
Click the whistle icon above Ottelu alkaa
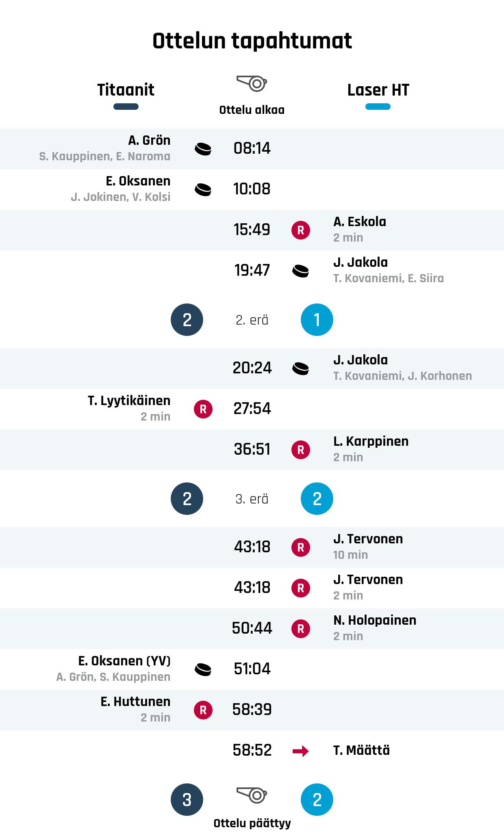(x=252, y=83)
